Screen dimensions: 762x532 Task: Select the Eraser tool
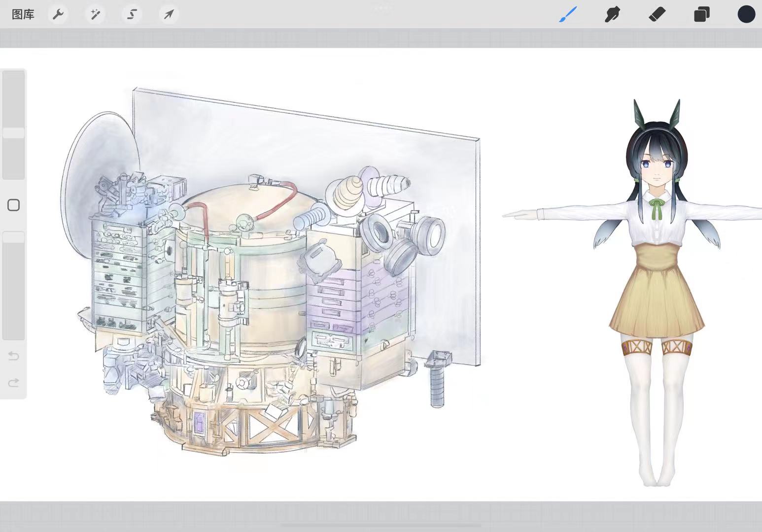pyautogui.click(x=657, y=14)
